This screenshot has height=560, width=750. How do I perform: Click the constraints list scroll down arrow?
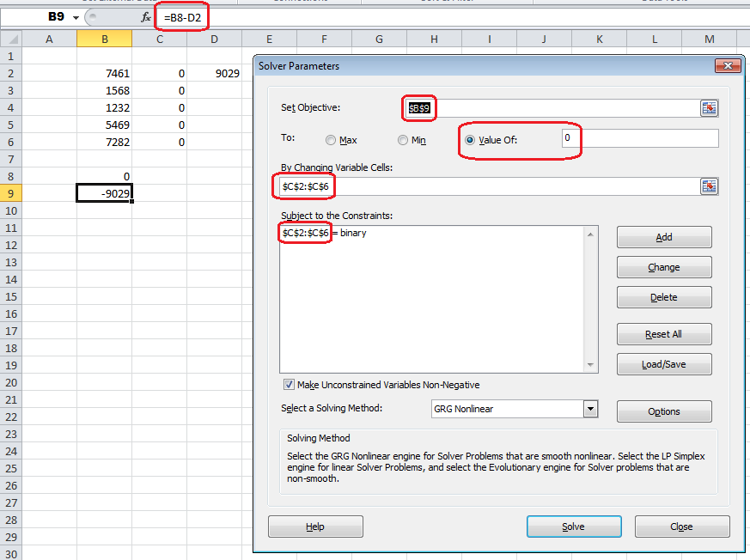click(590, 365)
